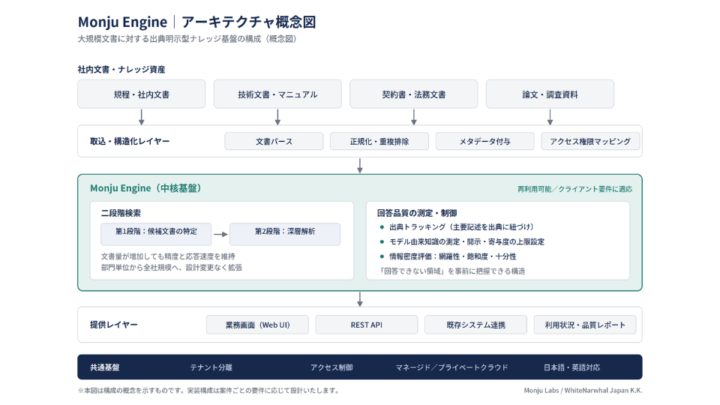Click the Monju Engine アーキテクチャ概念図 title
This screenshot has height=405, width=720.
(x=197, y=22)
